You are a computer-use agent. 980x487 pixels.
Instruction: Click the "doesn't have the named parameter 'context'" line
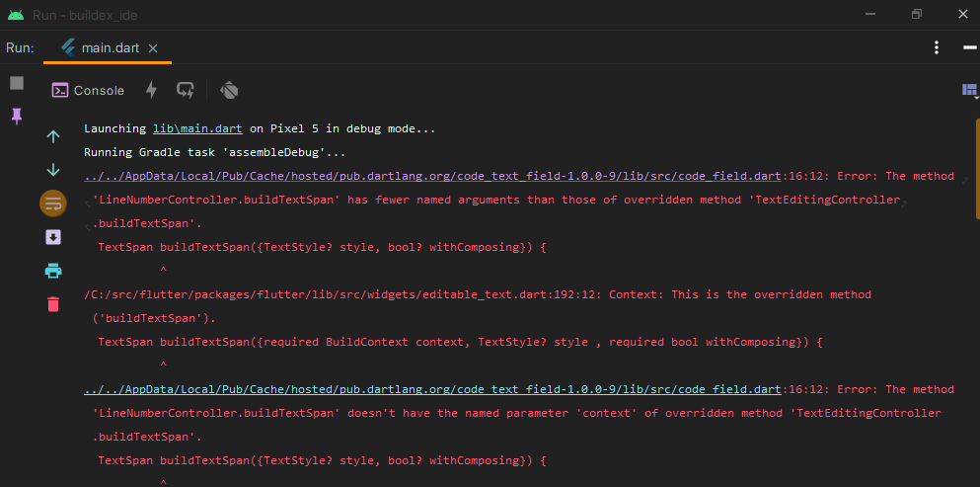(516, 414)
